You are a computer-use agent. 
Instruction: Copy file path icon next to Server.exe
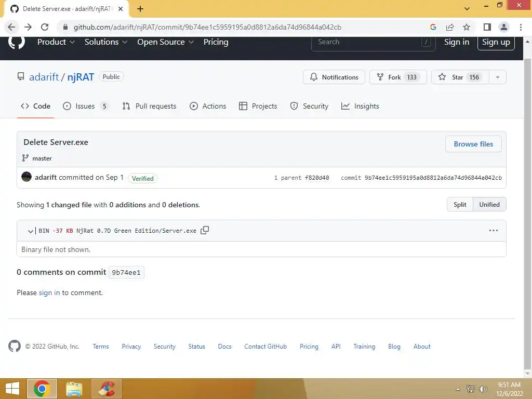[205, 230]
